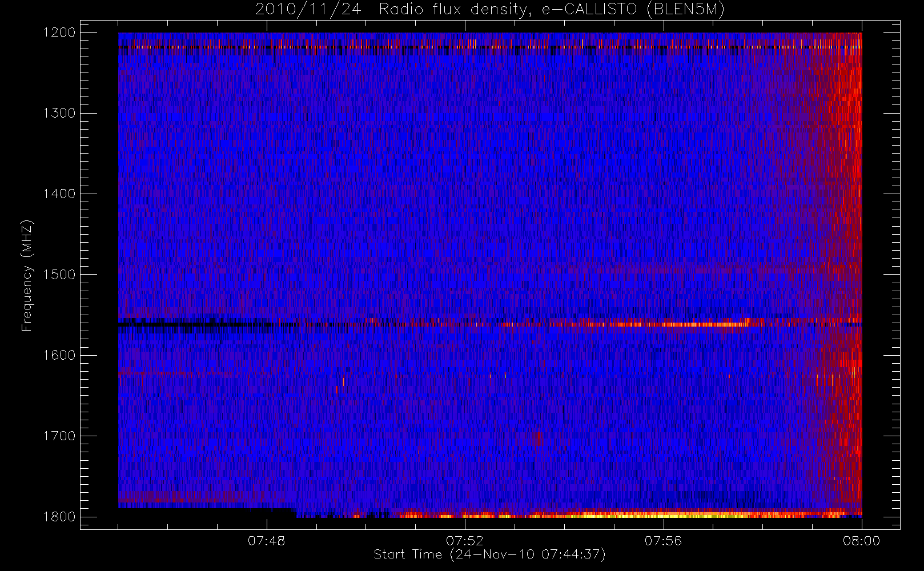Select the 1200 frequency tick label

[59, 33]
